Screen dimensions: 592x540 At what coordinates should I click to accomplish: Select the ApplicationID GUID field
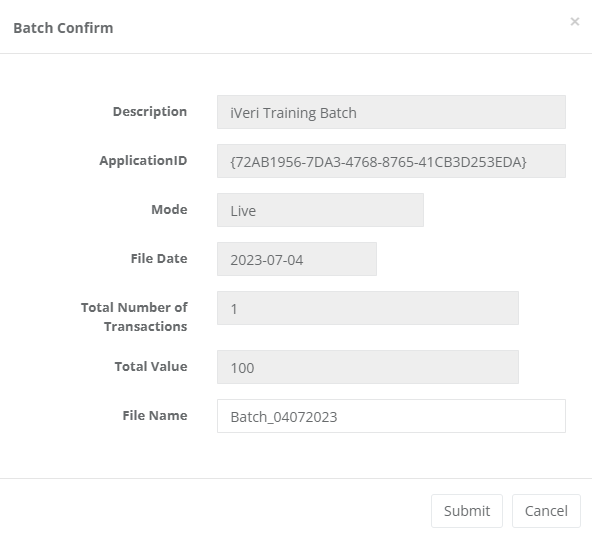tap(391, 161)
